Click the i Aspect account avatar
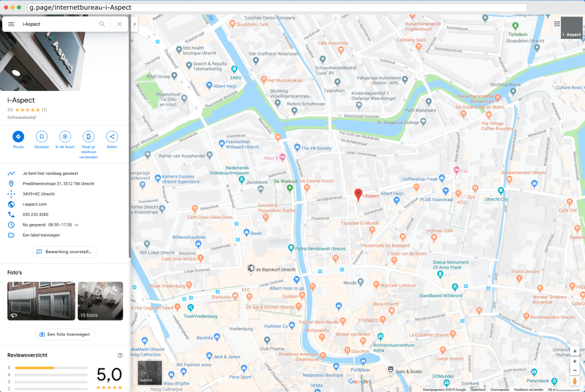The width and height of the screenshot is (585, 392). tap(571, 27)
